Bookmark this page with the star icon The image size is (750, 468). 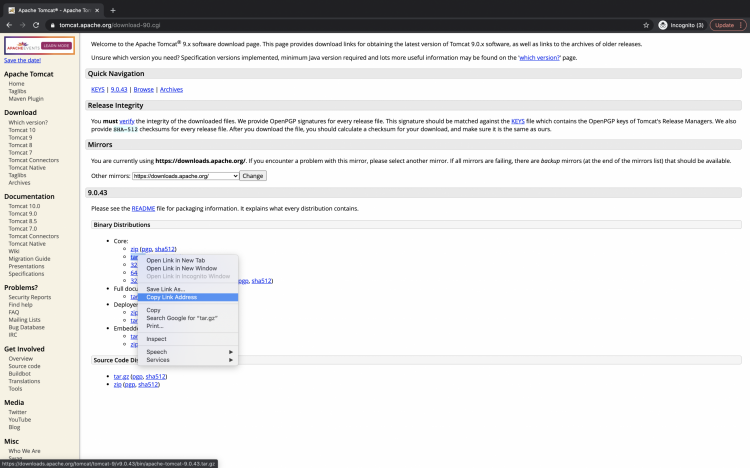coord(646,25)
